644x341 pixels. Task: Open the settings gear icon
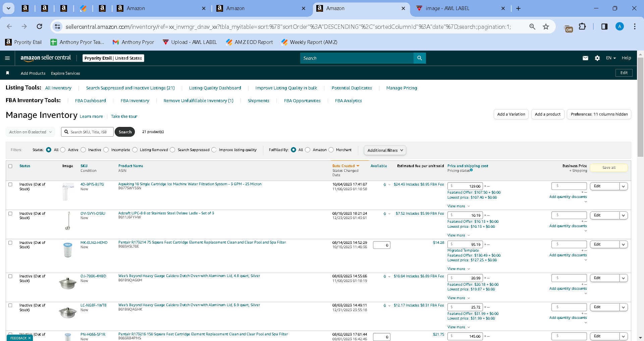(x=597, y=58)
